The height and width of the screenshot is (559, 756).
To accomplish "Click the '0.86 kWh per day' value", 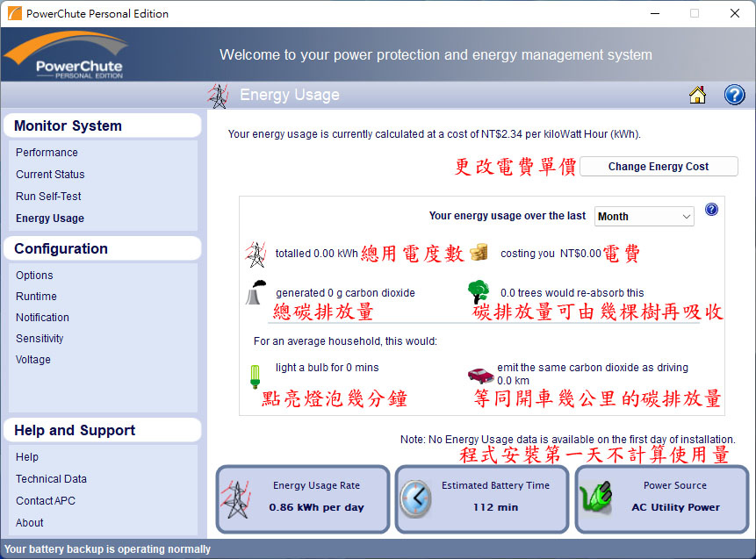I will (x=316, y=507).
